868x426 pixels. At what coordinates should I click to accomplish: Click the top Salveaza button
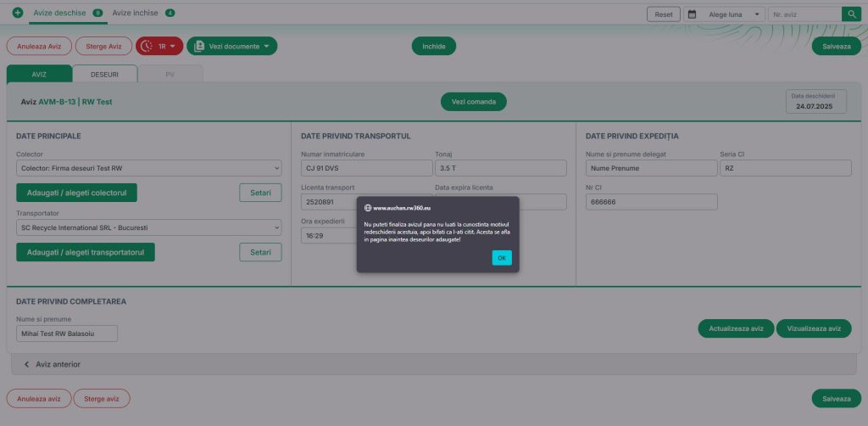(x=836, y=47)
